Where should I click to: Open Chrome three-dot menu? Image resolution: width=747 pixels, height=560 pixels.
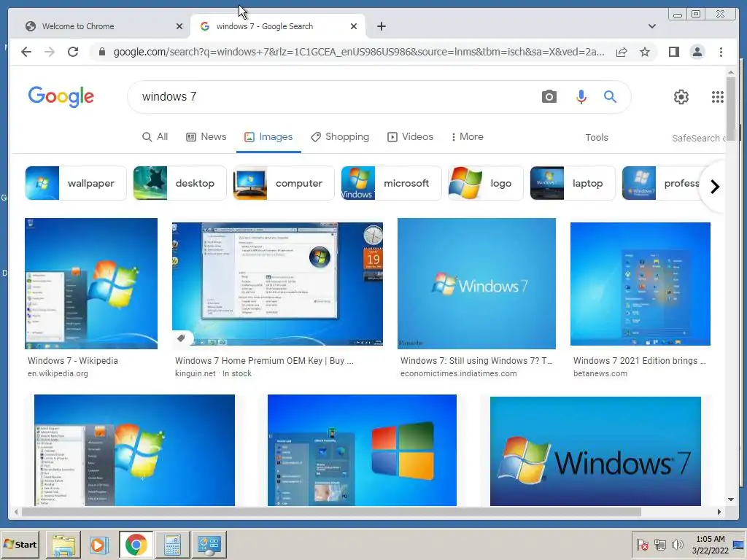(x=721, y=52)
